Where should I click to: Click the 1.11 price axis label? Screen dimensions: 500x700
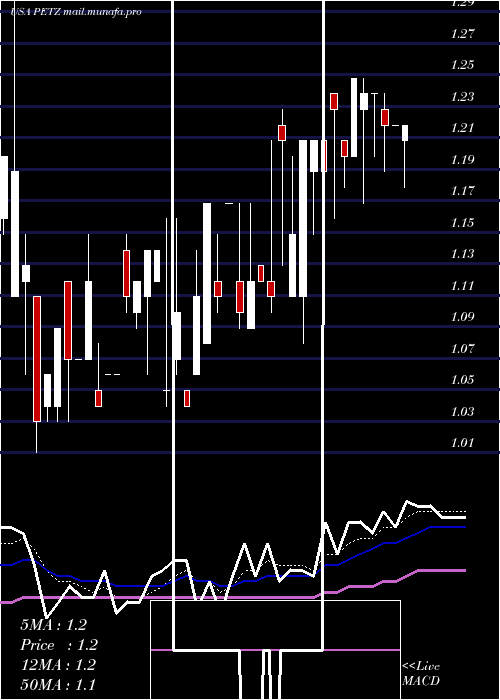tap(462, 286)
